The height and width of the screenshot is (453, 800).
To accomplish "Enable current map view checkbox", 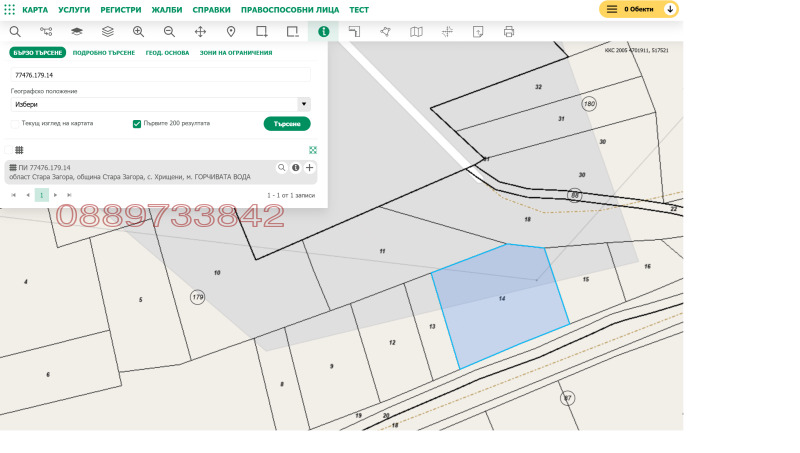I will point(15,124).
